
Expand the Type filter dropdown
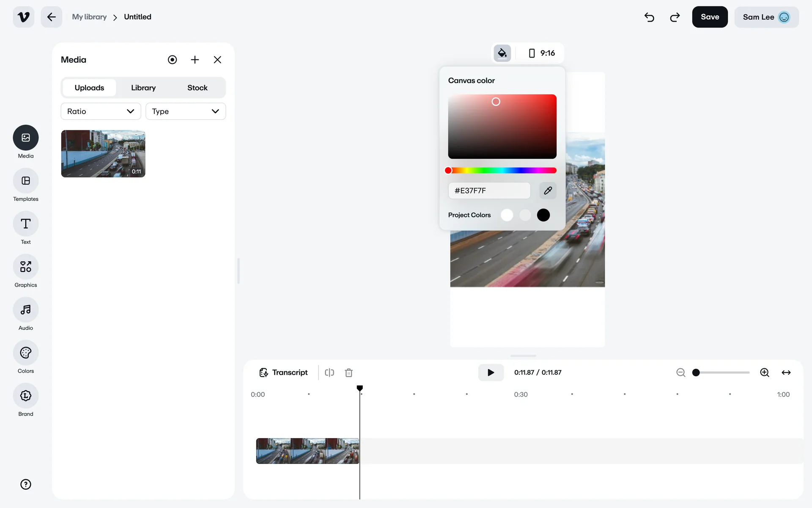(x=185, y=111)
